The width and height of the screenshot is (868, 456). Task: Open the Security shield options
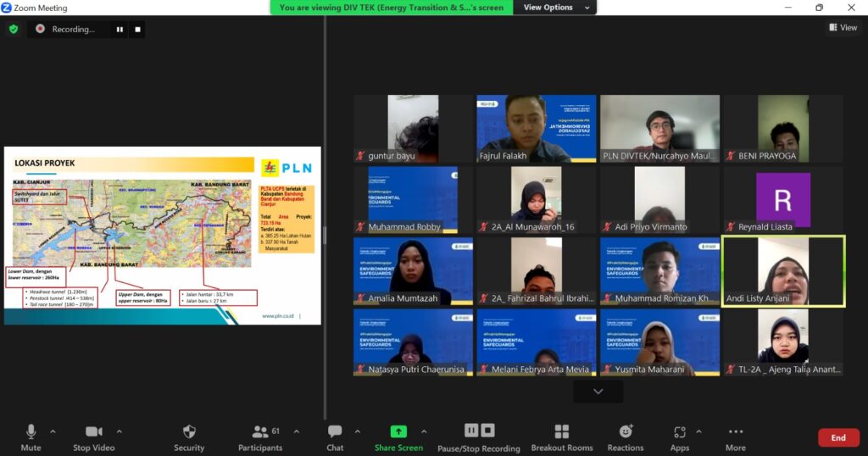(x=189, y=437)
